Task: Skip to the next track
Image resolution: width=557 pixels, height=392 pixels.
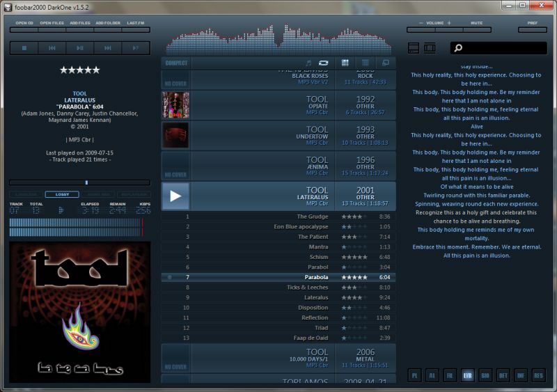Action: point(108,48)
